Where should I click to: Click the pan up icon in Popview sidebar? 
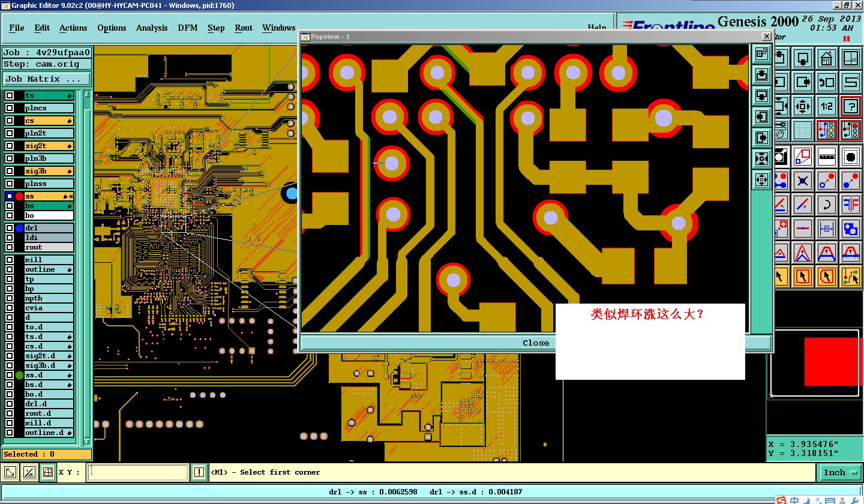tap(762, 74)
